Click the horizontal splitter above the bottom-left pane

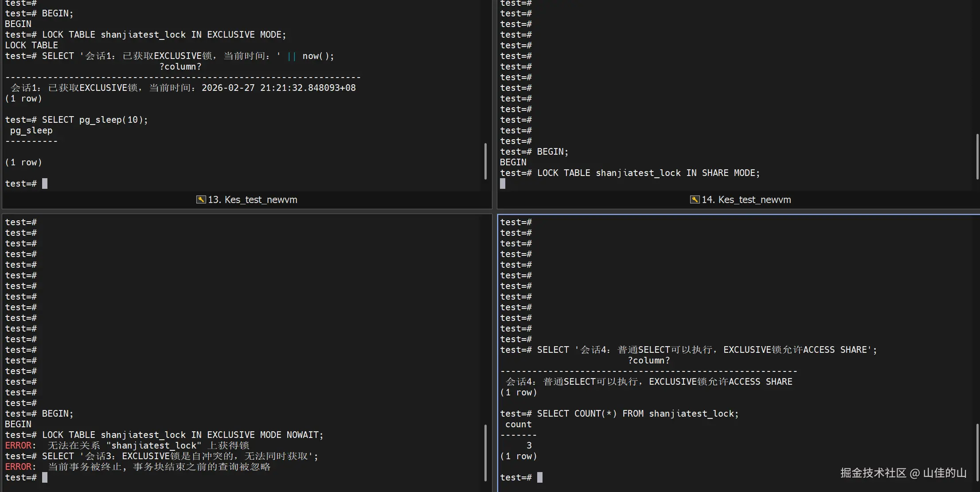pos(246,211)
